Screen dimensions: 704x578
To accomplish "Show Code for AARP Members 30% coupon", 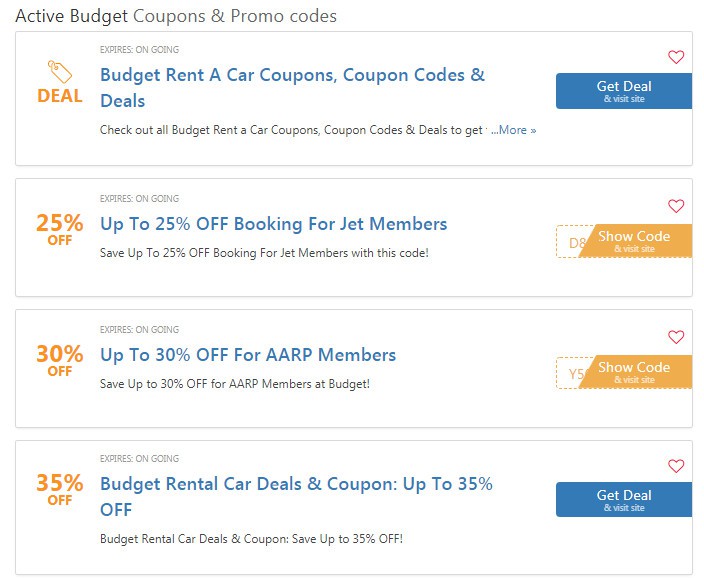I will tap(634, 372).
